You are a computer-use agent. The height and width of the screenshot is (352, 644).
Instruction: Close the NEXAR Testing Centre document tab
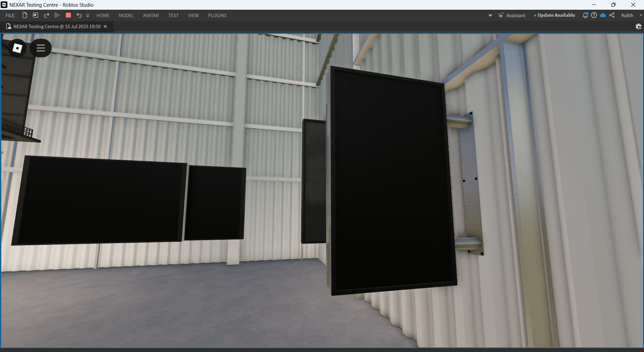tap(105, 27)
